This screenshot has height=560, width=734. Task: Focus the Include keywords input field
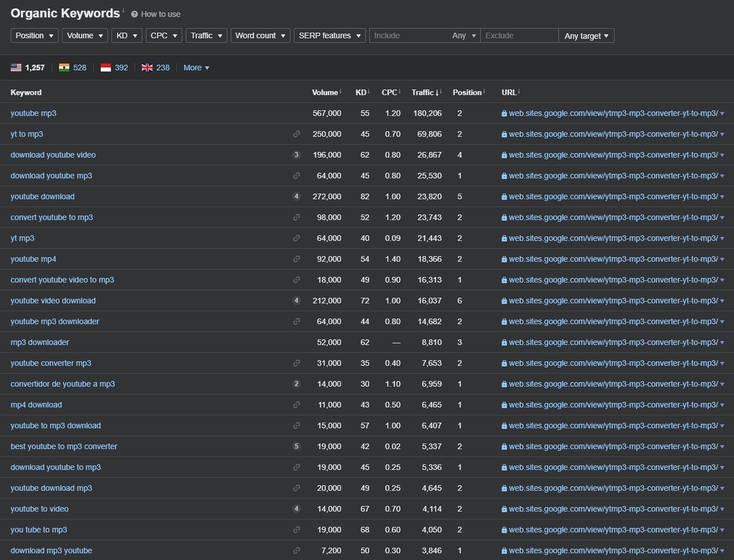coord(409,35)
